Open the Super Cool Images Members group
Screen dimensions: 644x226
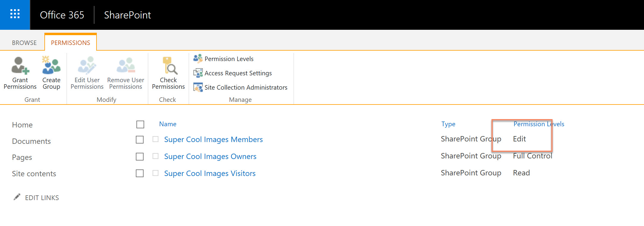point(213,139)
